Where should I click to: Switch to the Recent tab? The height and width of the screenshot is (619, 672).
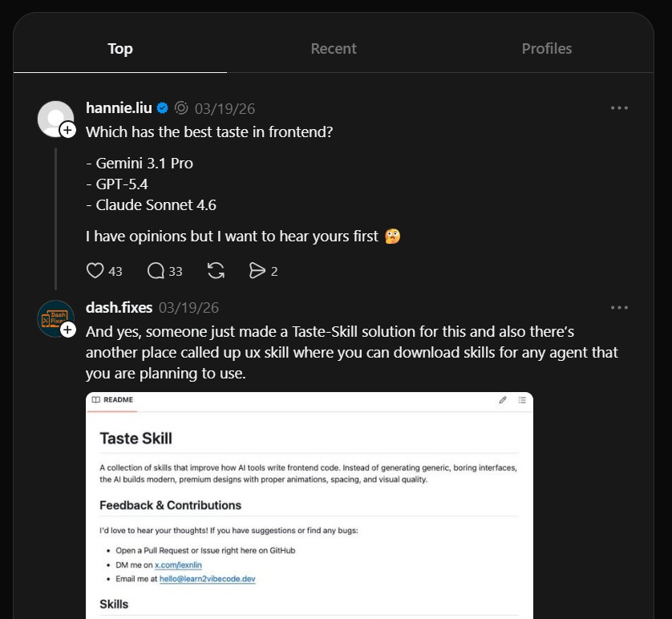point(334,49)
